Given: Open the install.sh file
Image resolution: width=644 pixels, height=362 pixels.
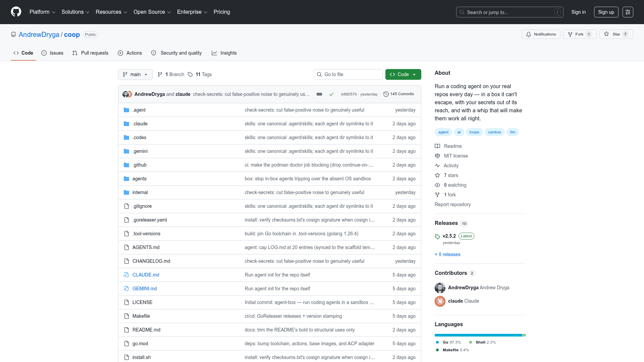Looking at the screenshot, I should click(x=142, y=357).
